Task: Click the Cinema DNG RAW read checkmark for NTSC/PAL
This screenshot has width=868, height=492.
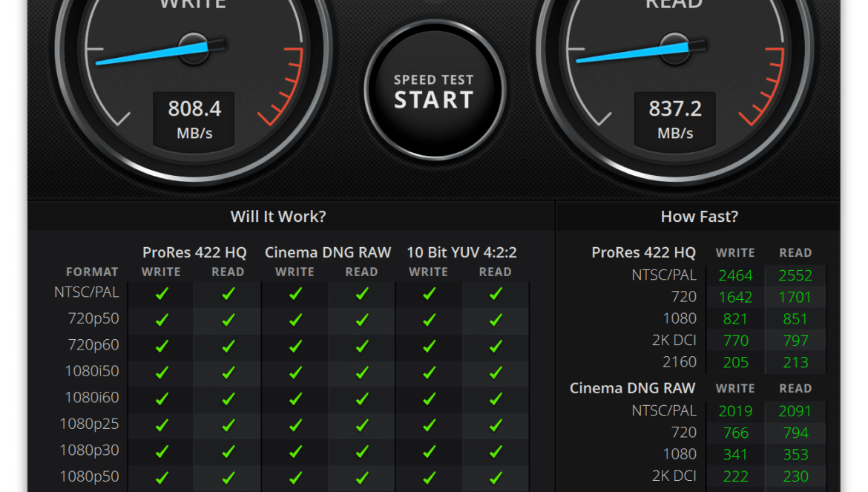Action: [362, 293]
